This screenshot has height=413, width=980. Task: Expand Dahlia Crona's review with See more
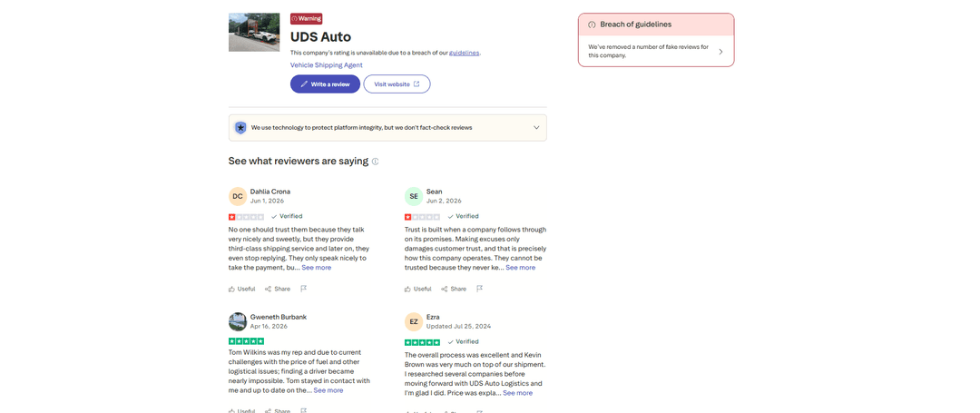point(317,268)
